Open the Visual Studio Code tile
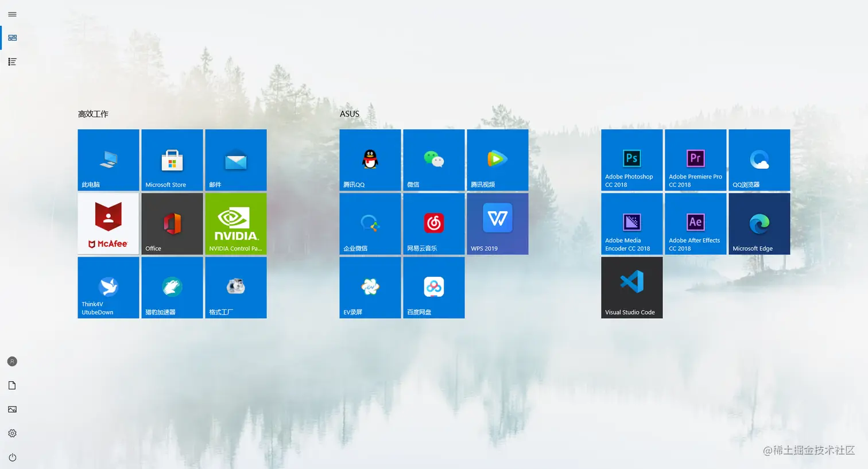This screenshot has width=868, height=469. 632,288
